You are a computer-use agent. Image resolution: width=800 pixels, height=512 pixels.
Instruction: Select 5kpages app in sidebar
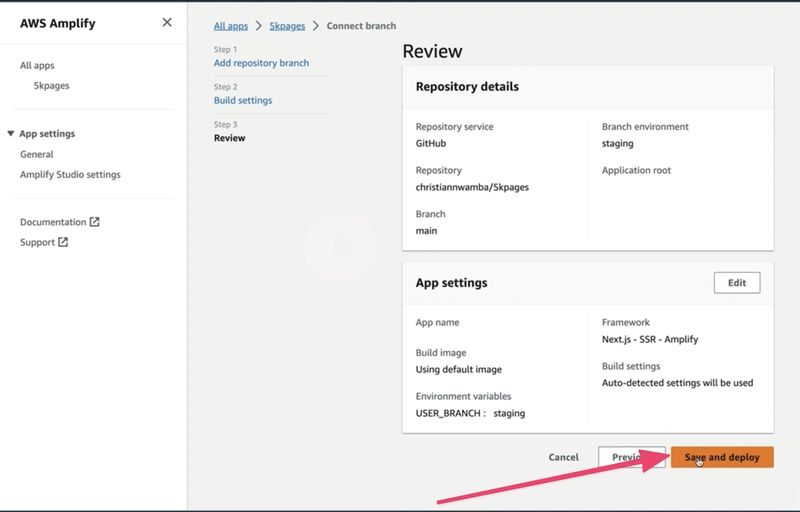52,86
